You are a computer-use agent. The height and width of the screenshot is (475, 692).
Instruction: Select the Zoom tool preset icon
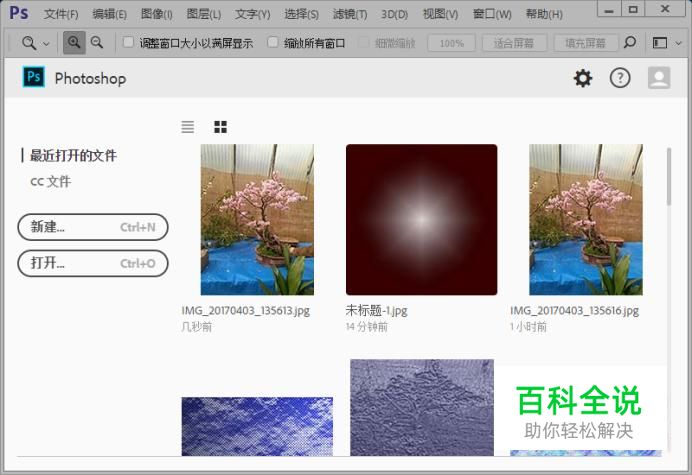coord(29,43)
